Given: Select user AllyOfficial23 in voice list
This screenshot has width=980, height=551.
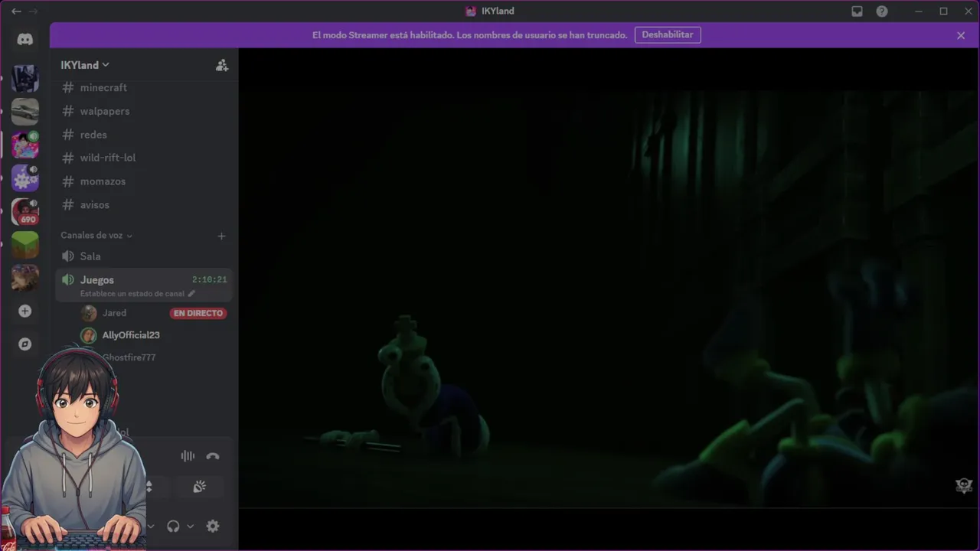Looking at the screenshot, I should coord(131,335).
